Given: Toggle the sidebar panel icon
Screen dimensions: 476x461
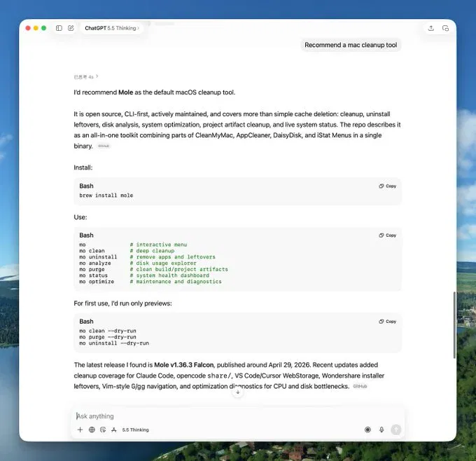Looking at the screenshot, I should click(59, 28).
